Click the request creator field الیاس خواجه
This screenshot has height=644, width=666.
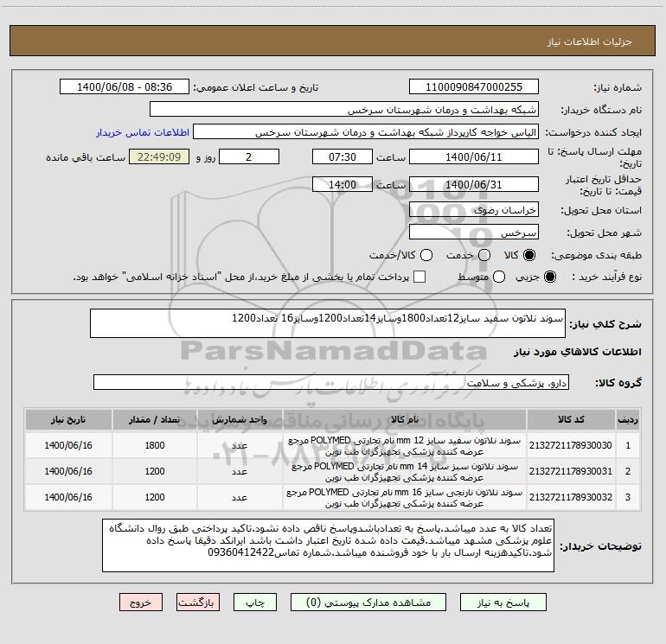[366, 132]
